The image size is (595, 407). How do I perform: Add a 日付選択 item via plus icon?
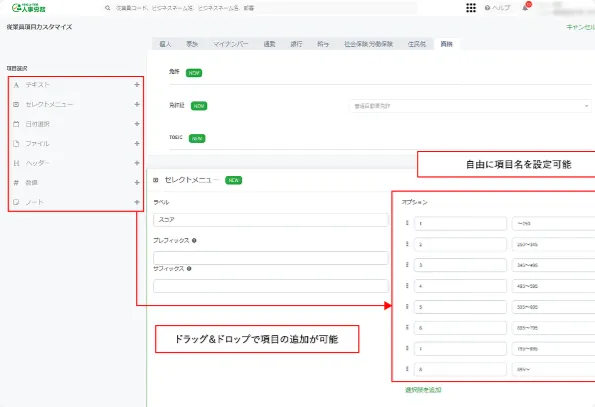[x=137, y=124]
